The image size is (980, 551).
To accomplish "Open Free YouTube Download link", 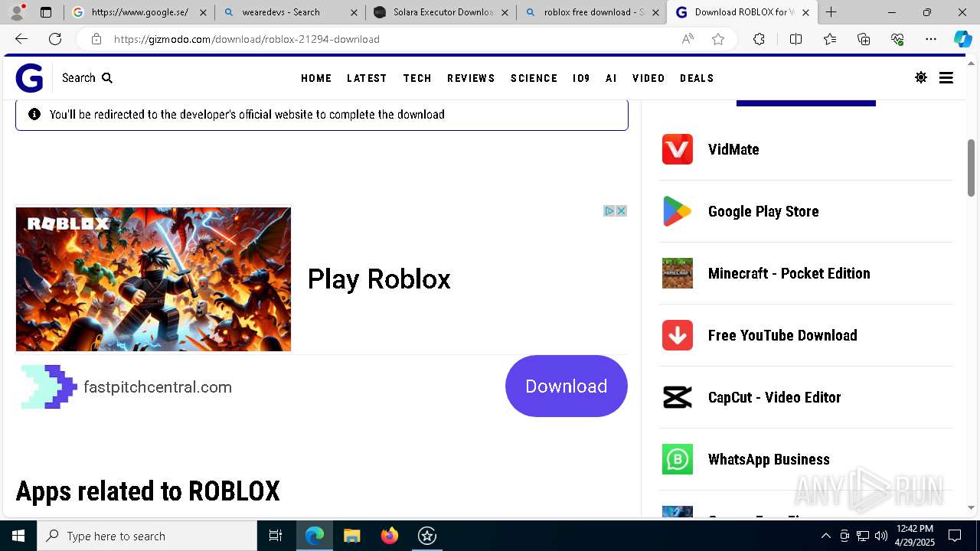I will (782, 335).
